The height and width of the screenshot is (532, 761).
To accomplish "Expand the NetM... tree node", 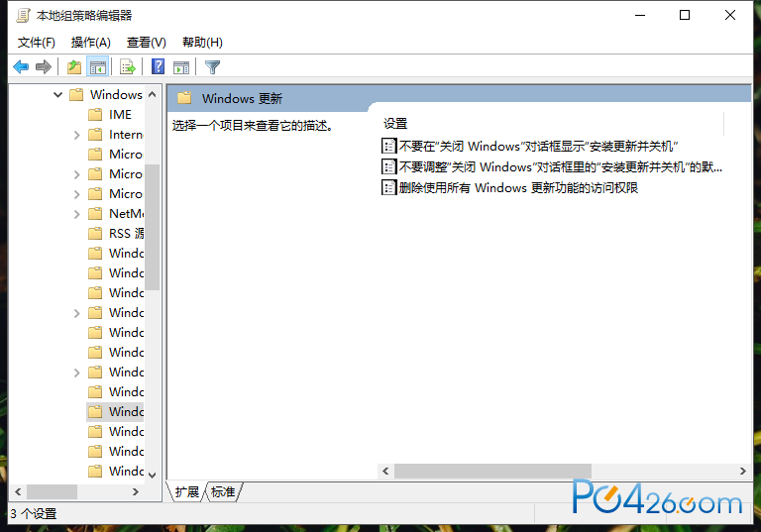I will (x=76, y=214).
